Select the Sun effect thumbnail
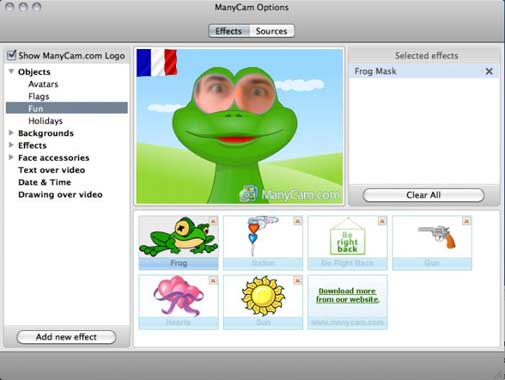This screenshot has width=505, height=380. 263,302
